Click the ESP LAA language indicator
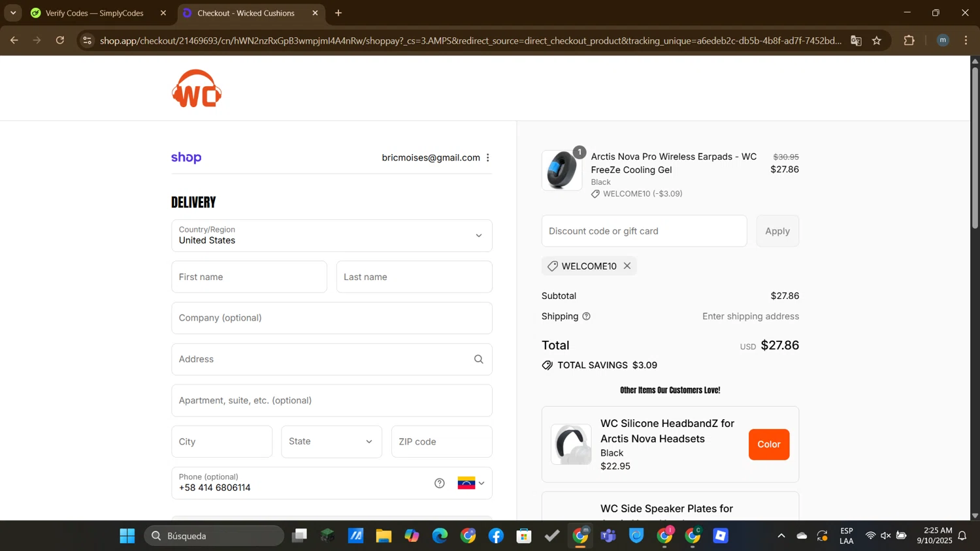980x551 pixels. point(847,536)
